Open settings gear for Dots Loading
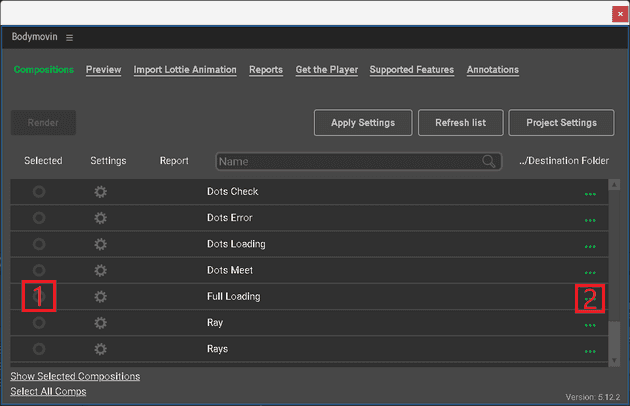630x406 pixels. pos(100,244)
